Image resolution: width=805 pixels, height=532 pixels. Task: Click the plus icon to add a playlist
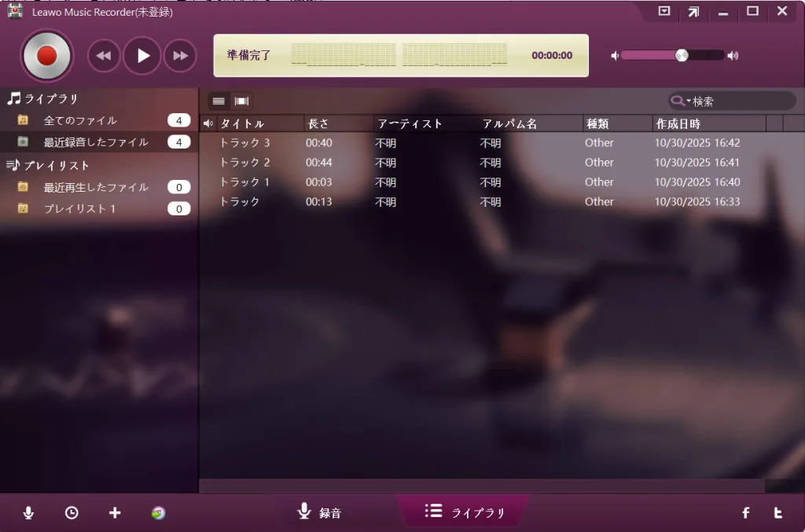click(115, 512)
